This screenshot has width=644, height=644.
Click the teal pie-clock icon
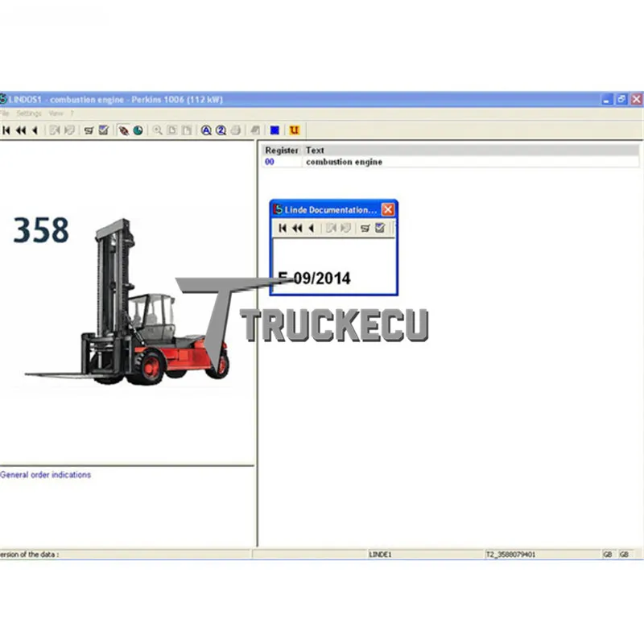138,130
